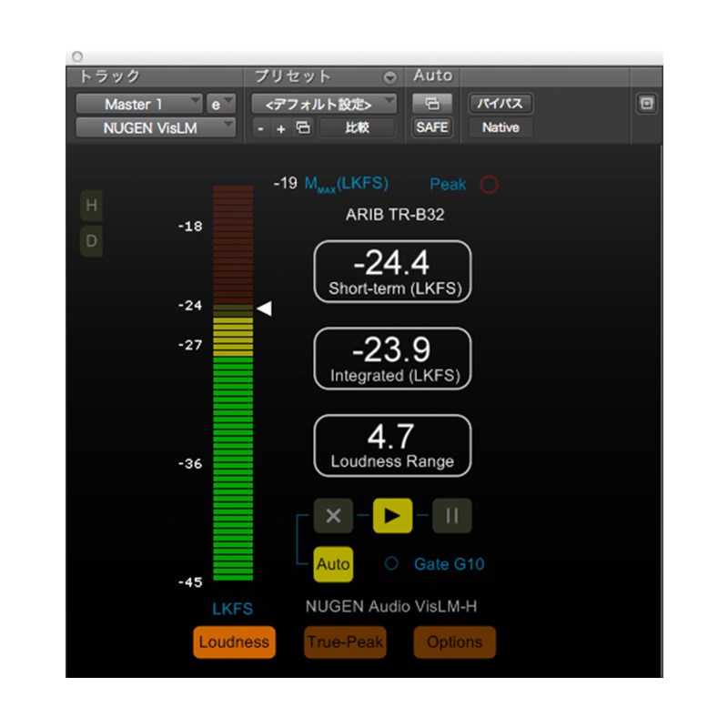Click the 比較 compare button
The image size is (728, 728).
pos(357,127)
